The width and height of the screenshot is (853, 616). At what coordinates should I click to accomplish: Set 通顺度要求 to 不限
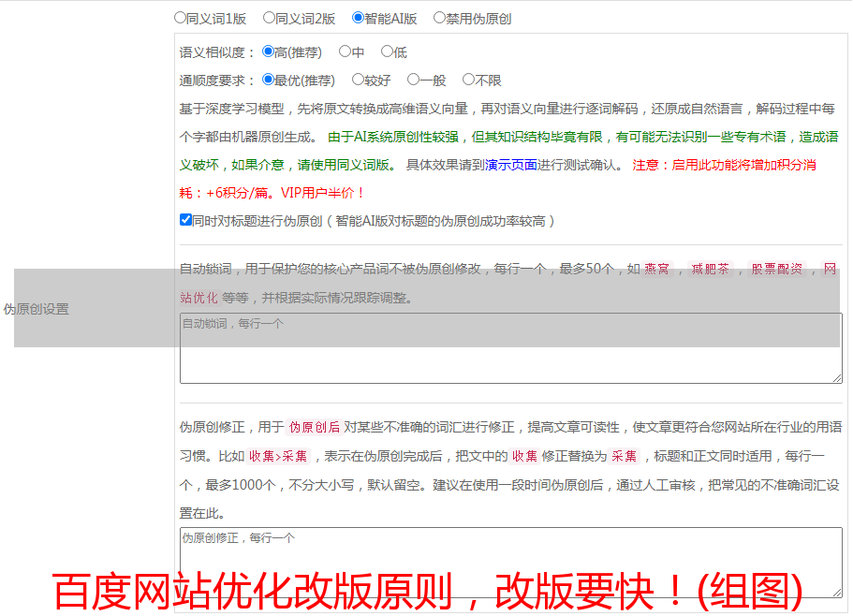tap(468, 80)
